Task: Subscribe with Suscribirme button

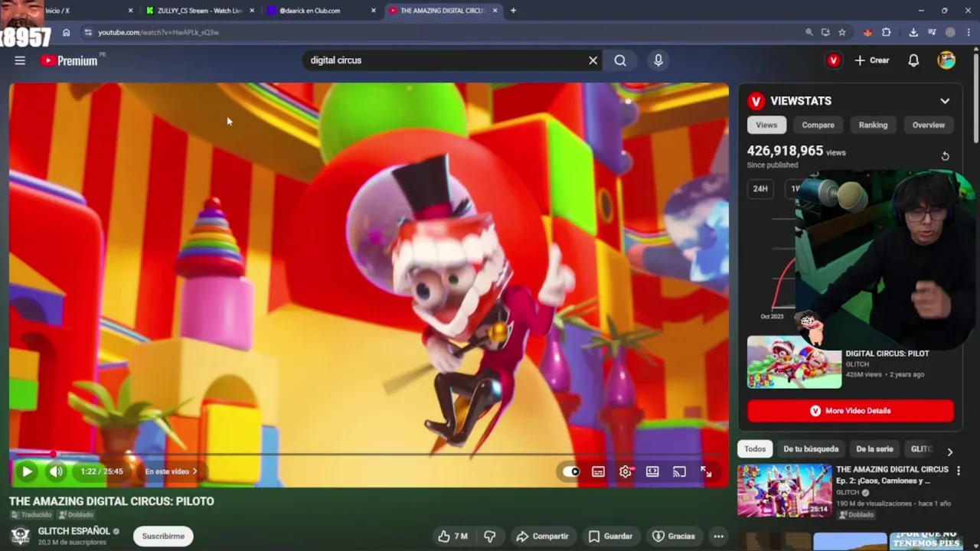Action: [x=163, y=536]
